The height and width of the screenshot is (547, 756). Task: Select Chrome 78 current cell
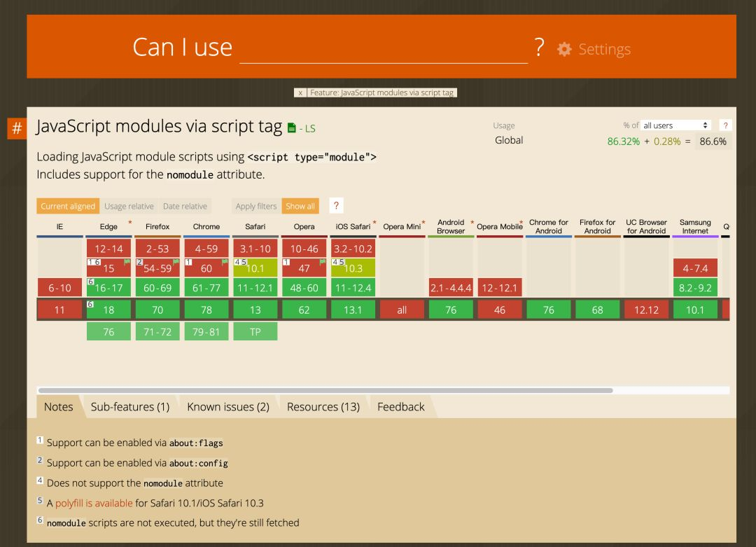(x=206, y=310)
